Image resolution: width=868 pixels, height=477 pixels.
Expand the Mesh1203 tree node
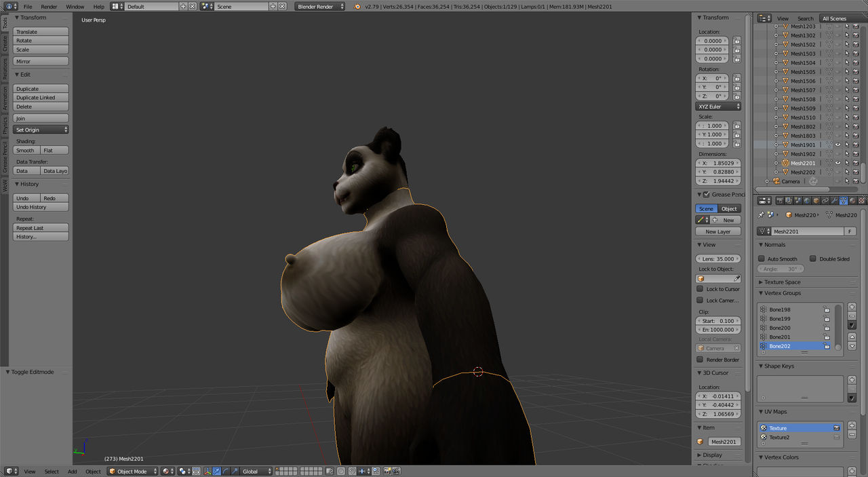point(776,26)
